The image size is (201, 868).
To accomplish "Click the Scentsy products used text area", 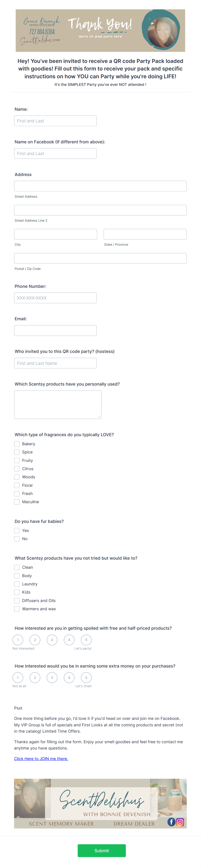I will (57, 404).
